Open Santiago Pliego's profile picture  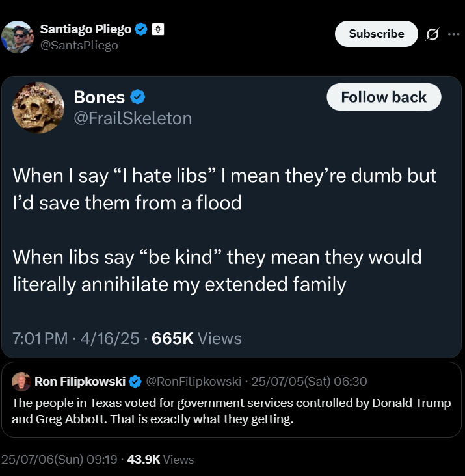pyautogui.click(x=18, y=37)
